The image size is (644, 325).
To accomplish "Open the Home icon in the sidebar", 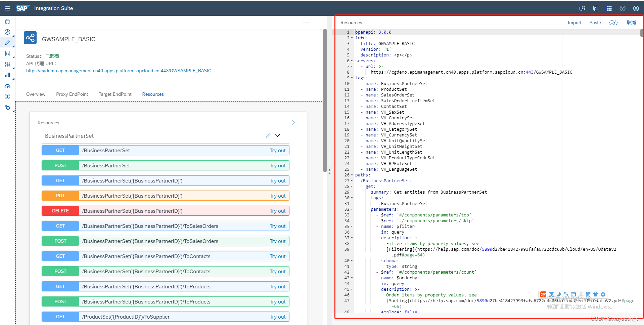I will (x=7, y=21).
